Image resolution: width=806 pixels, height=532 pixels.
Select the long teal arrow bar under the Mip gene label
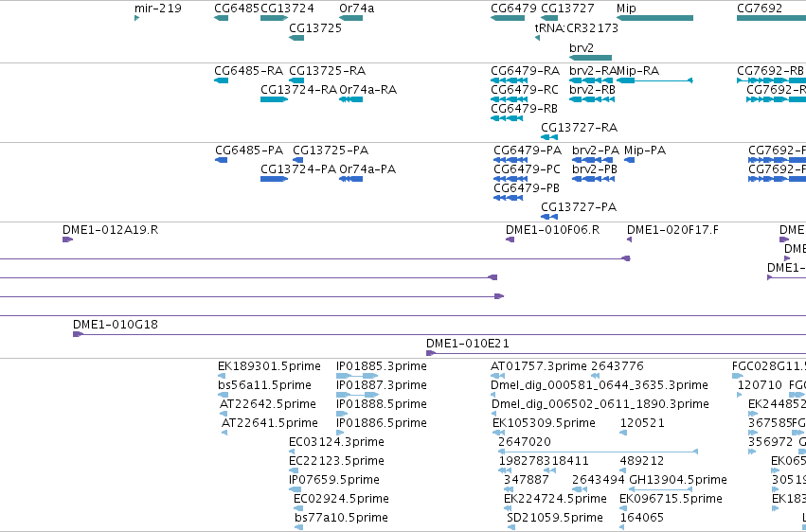click(x=654, y=18)
